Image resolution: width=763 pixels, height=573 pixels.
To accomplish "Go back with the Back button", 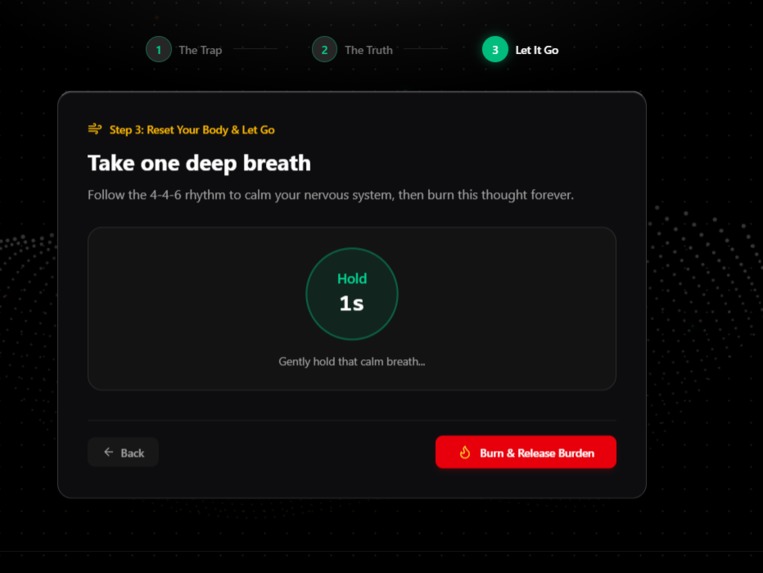I will coord(123,452).
